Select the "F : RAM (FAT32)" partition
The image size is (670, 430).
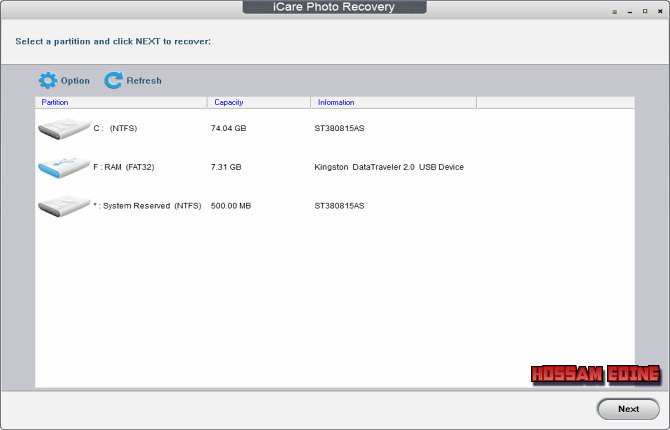pyautogui.click(x=335, y=167)
